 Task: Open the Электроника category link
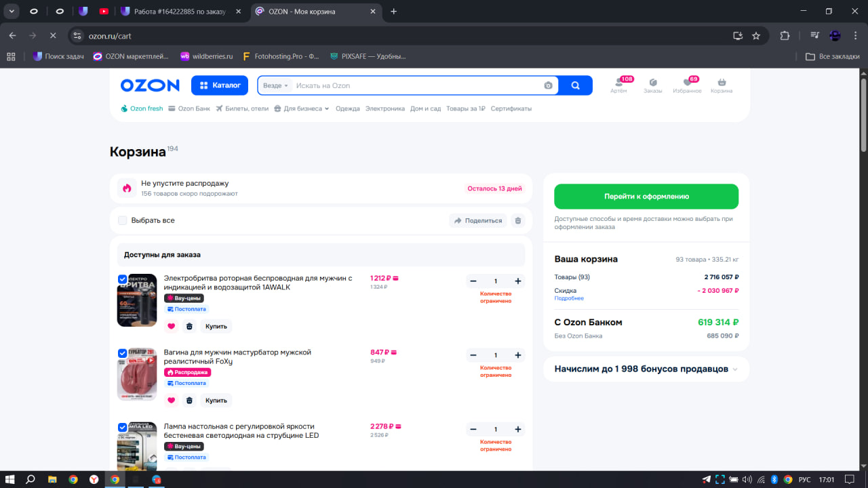[x=384, y=108]
